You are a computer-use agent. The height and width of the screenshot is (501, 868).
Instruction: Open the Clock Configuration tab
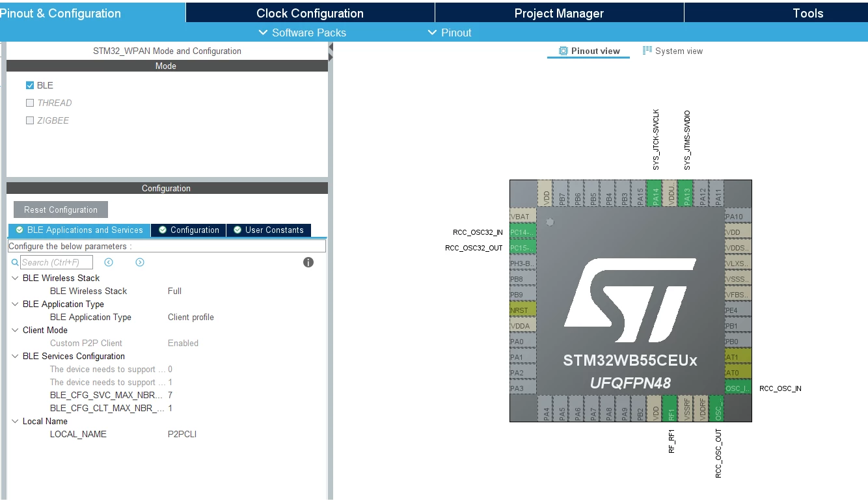coord(310,13)
